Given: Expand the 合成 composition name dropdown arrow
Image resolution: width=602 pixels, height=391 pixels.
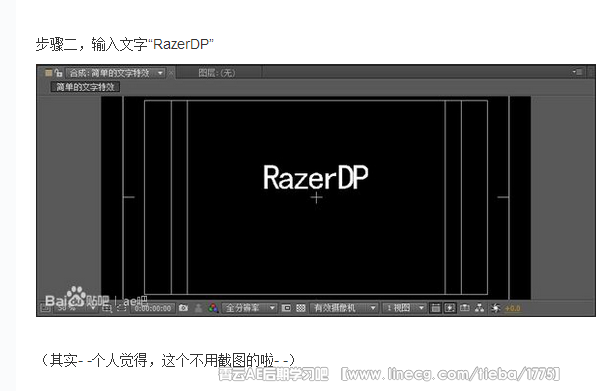Looking at the screenshot, I should [x=160, y=73].
